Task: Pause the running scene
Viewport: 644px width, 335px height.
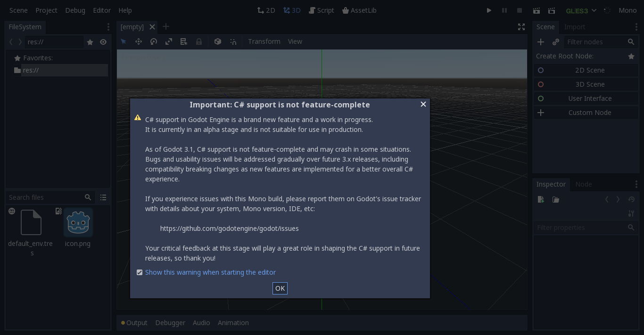Action: pyautogui.click(x=504, y=10)
